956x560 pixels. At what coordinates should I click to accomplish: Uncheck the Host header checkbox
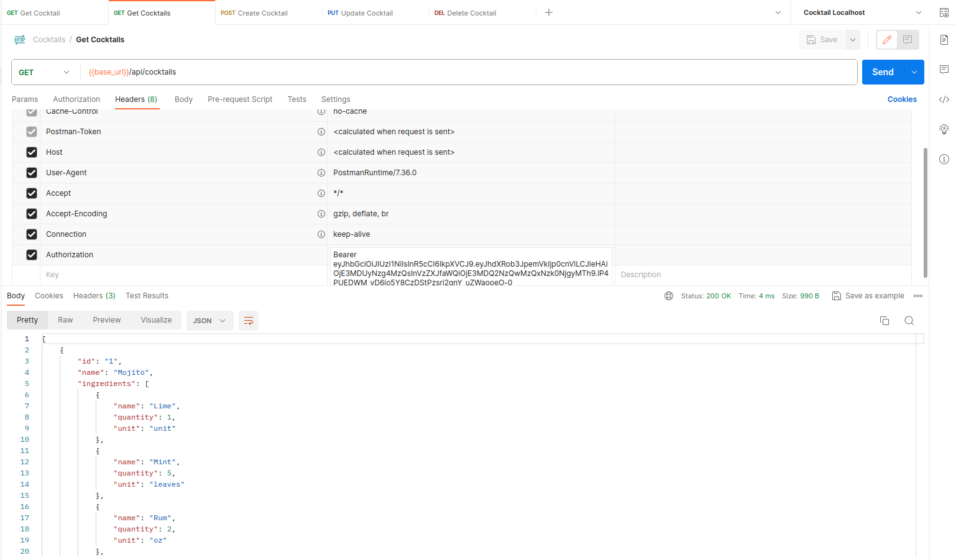pyautogui.click(x=32, y=152)
